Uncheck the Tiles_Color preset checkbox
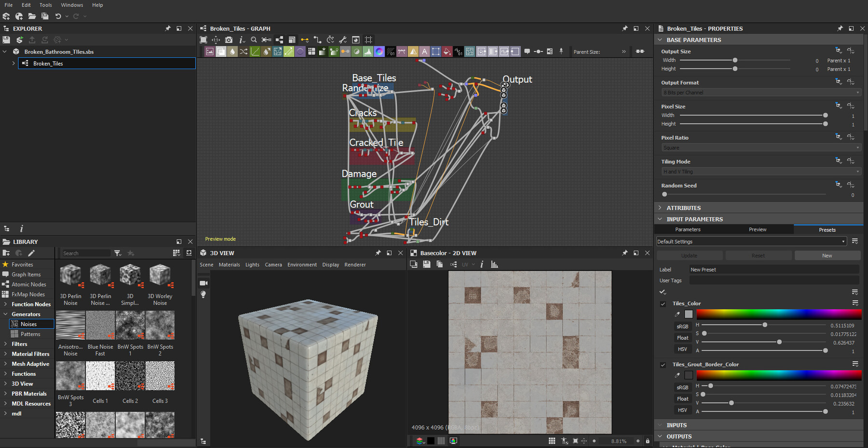 [x=663, y=304]
